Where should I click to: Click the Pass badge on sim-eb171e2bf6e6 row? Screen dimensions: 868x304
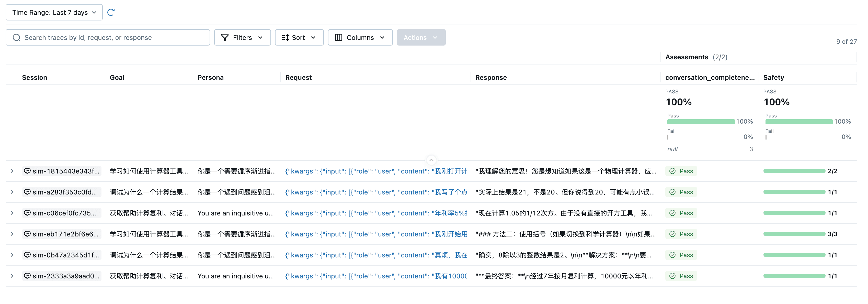coord(681,234)
